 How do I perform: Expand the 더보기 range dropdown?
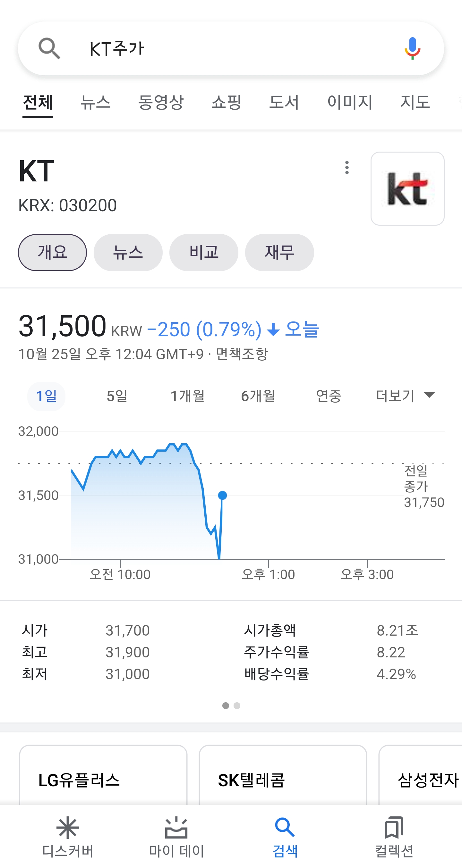click(405, 396)
